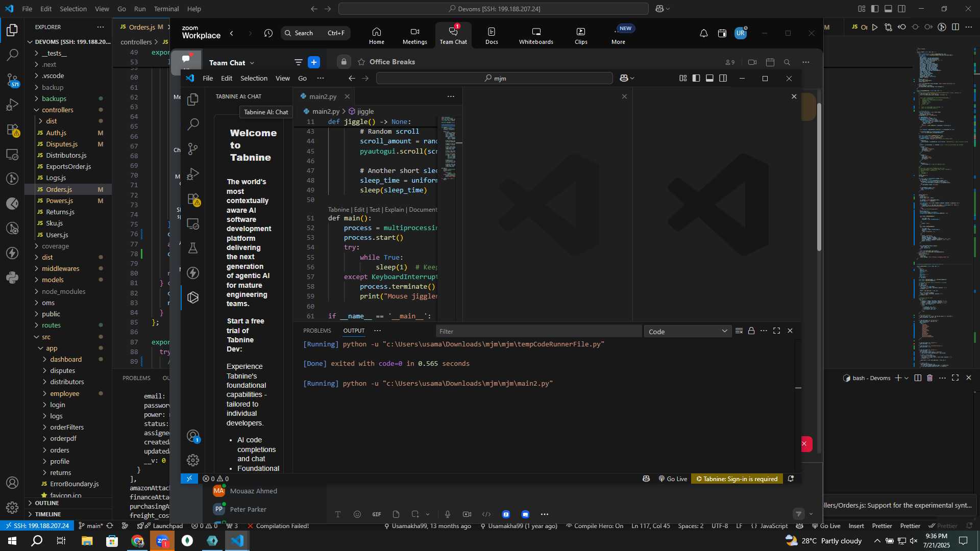Clear output in mjm Output panel
980x551 pixels.
[739, 331]
